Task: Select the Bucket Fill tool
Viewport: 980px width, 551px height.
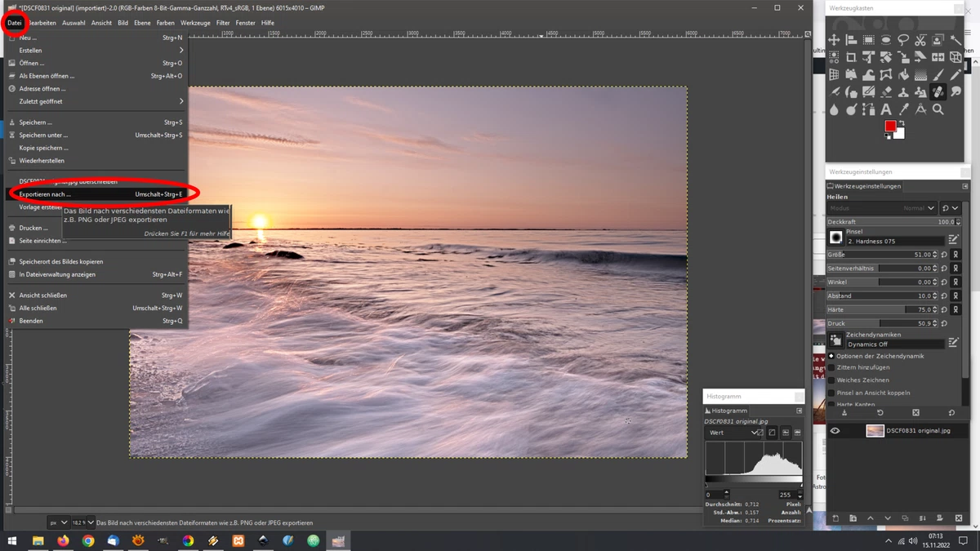Action: coord(903,74)
